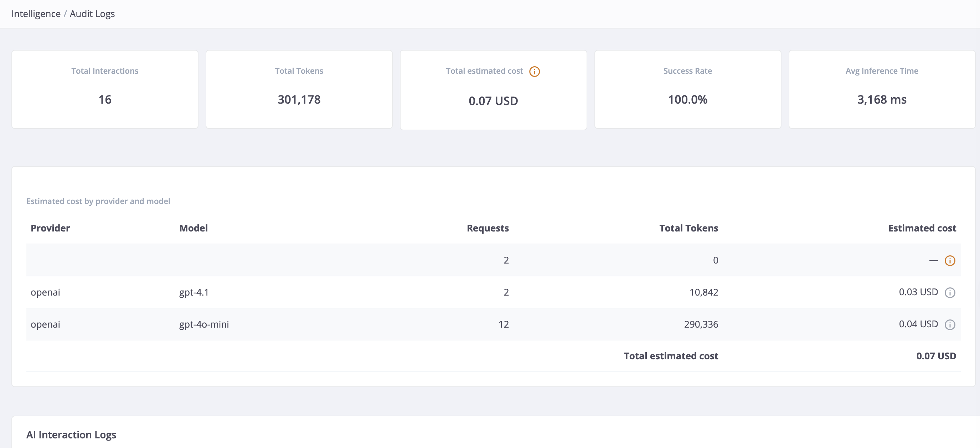Viewport: 980px width, 448px height.
Task: Click the Avg Inference Time label
Action: [x=882, y=71]
